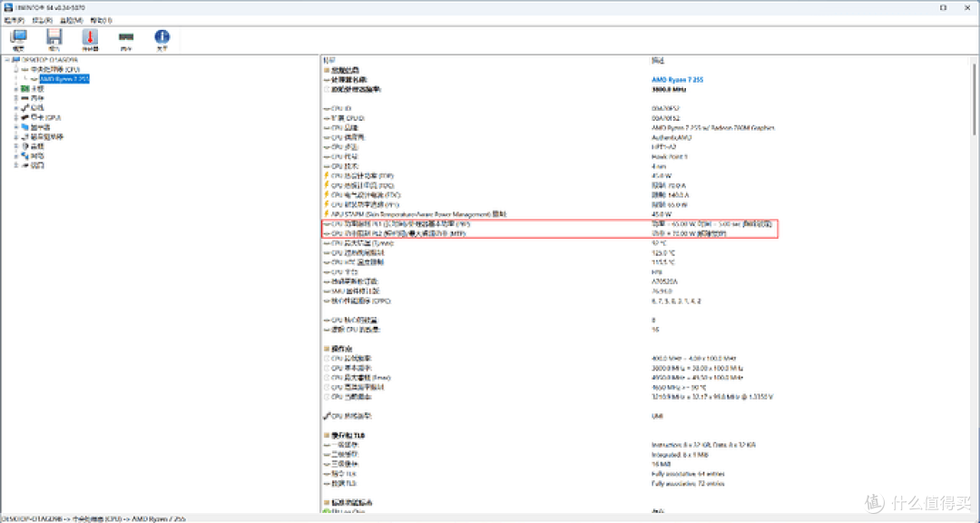The width and height of the screenshot is (980, 523).
Task: Click the lightning icon on the CPU TDP row
Action: point(327,176)
